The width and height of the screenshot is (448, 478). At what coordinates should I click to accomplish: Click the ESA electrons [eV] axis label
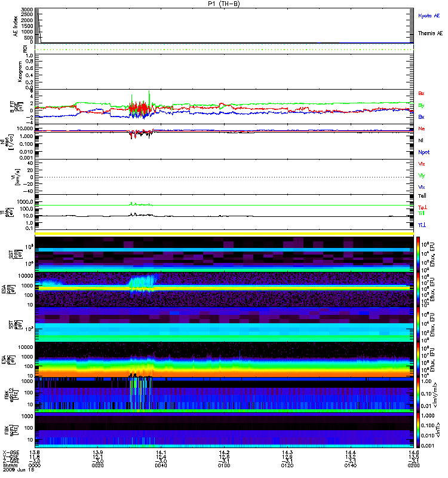coord(8,360)
